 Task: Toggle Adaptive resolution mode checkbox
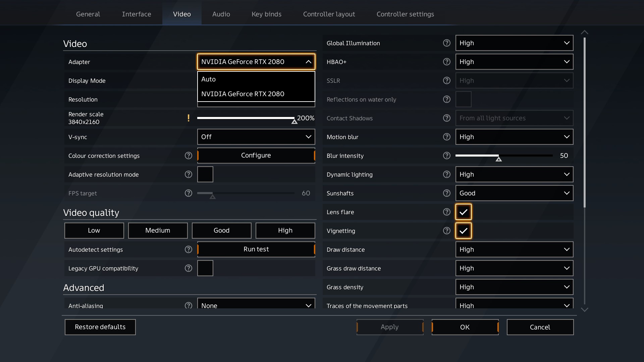click(205, 174)
